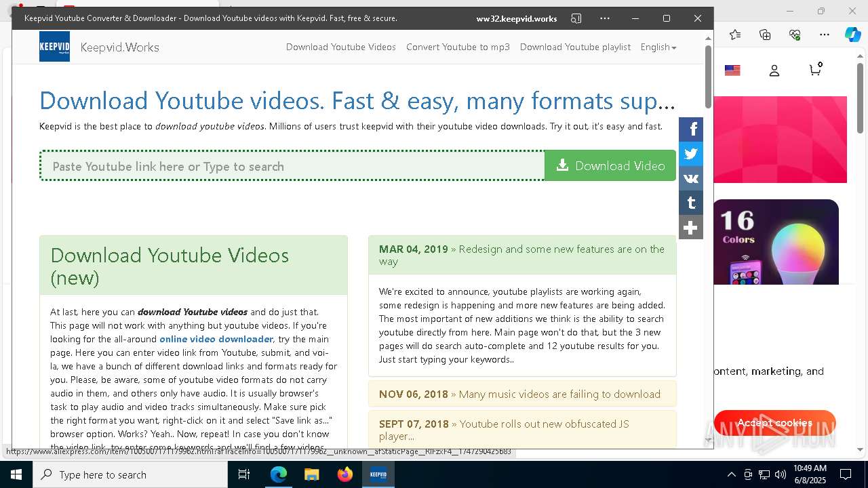The height and width of the screenshot is (488, 868).
Task: Open Copilot icon in browser
Action: point(853,35)
